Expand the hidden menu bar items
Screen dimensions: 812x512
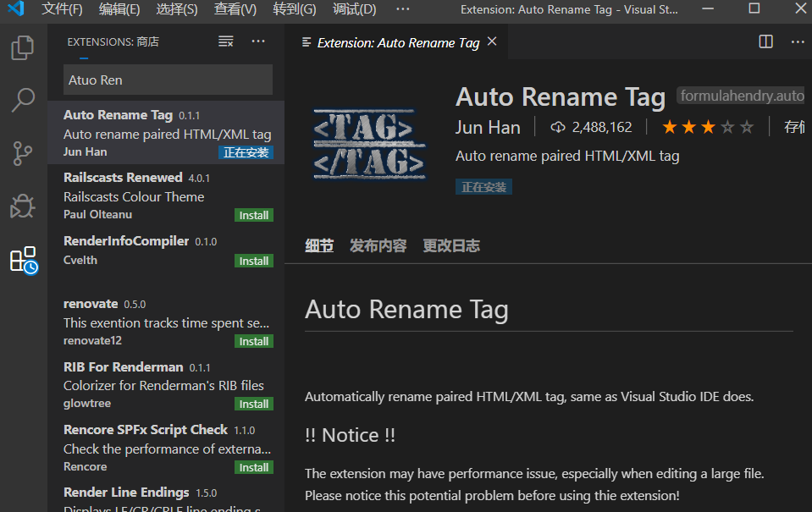[x=402, y=9]
